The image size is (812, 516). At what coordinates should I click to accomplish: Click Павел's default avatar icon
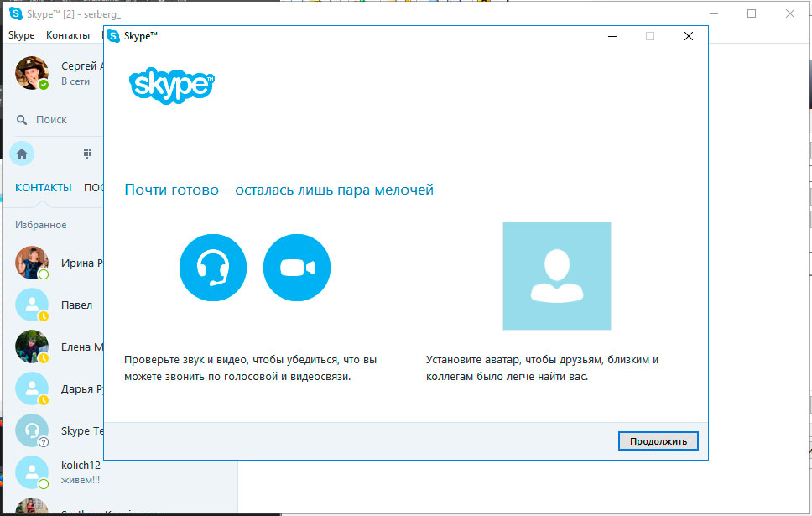[x=32, y=305]
